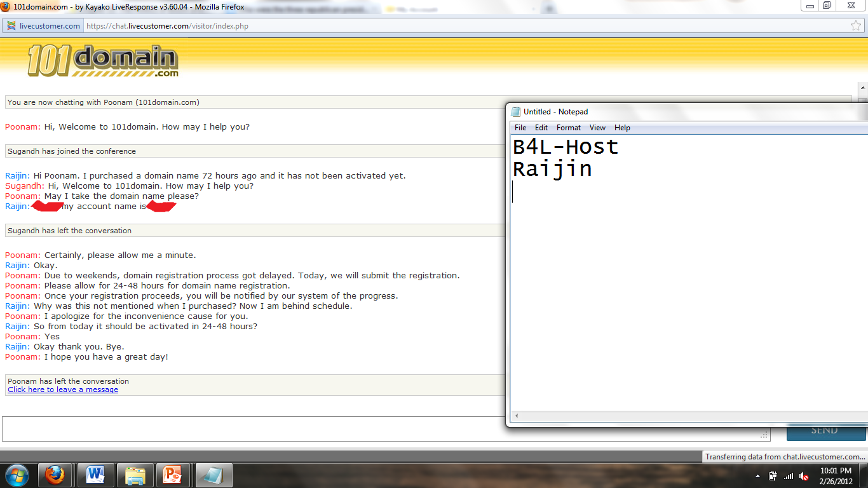The height and width of the screenshot is (488, 868).
Task: Open the Edit menu in Notepad
Action: (541, 128)
